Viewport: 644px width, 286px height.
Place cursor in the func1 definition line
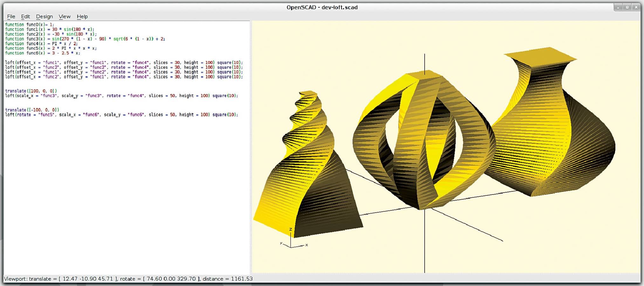[x=48, y=29]
